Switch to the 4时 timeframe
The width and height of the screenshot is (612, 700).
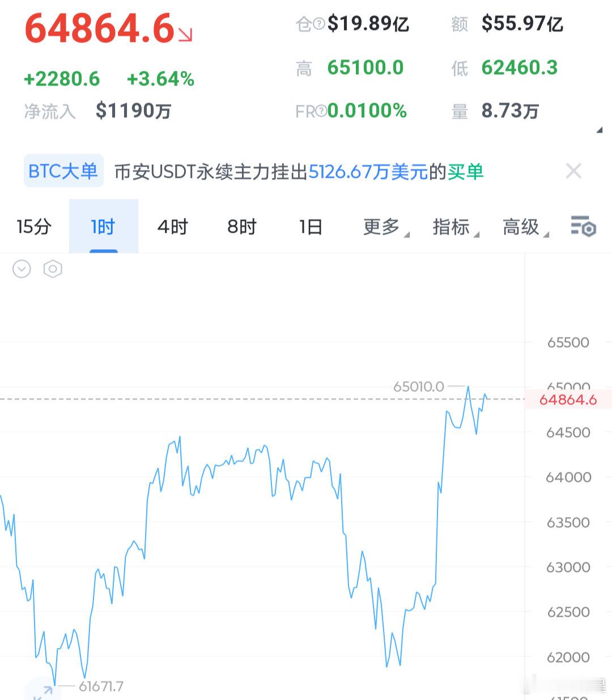(x=172, y=227)
